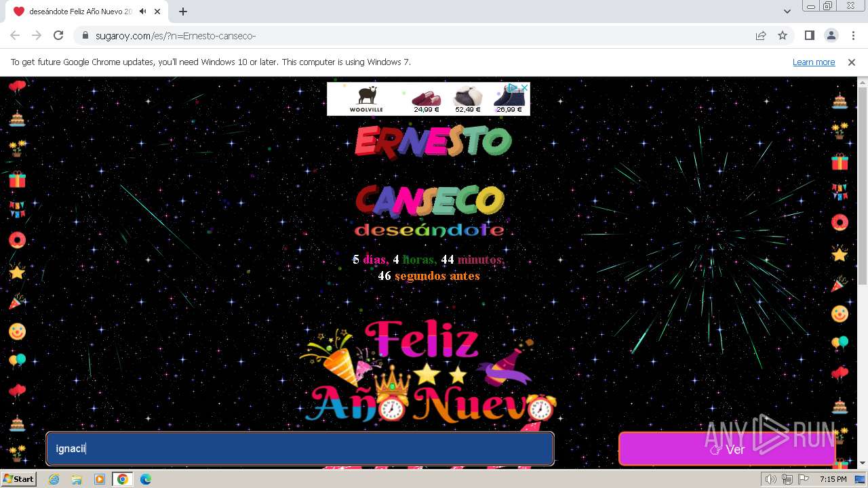Viewport: 868px width, 488px height.
Task: Open the Windows Start button
Action: (19, 479)
